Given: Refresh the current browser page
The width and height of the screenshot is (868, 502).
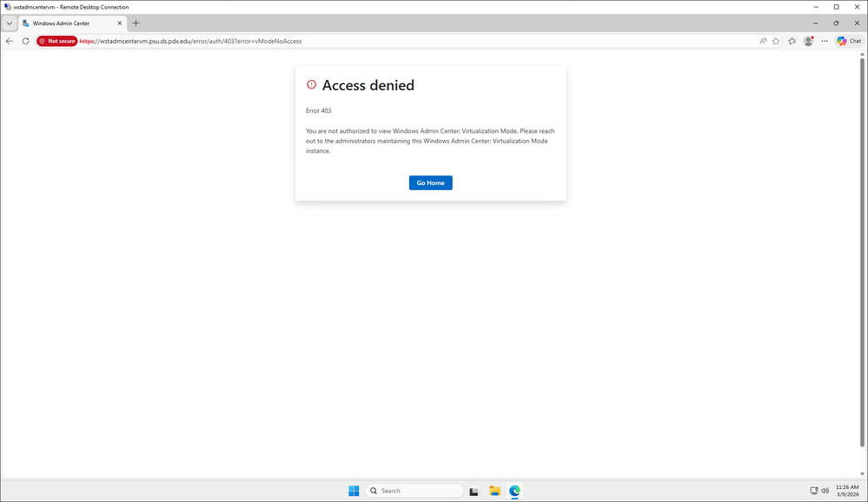Looking at the screenshot, I should pos(25,41).
